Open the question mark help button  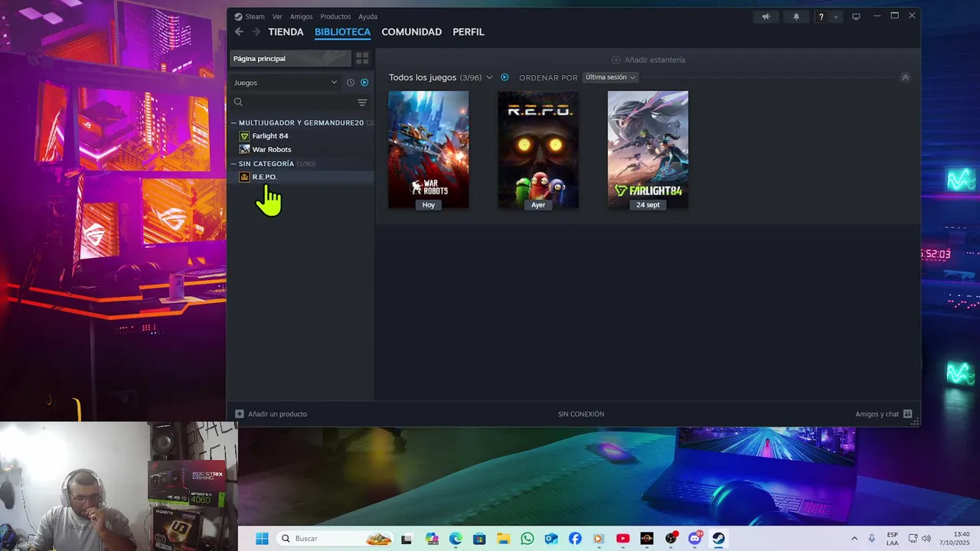click(x=821, y=16)
